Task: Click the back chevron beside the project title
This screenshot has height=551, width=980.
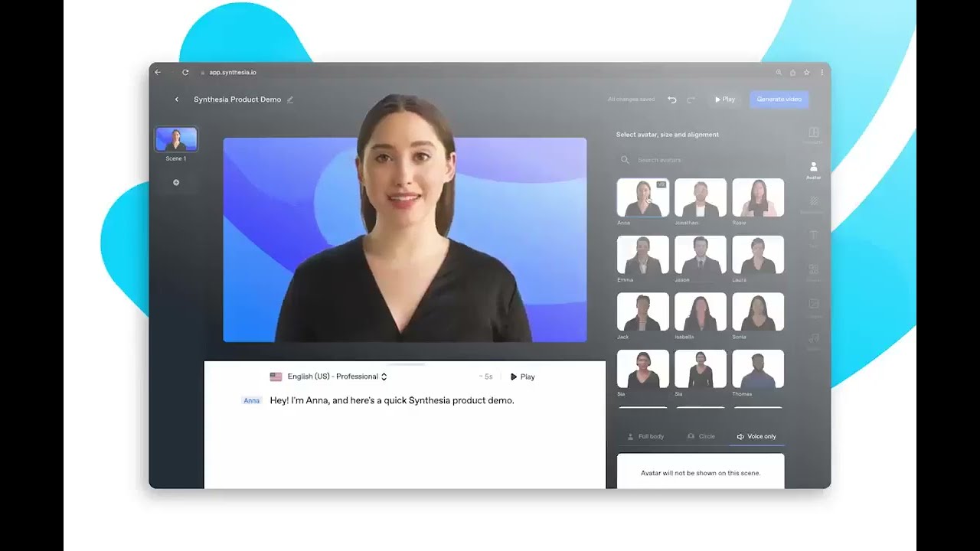Action: [177, 99]
